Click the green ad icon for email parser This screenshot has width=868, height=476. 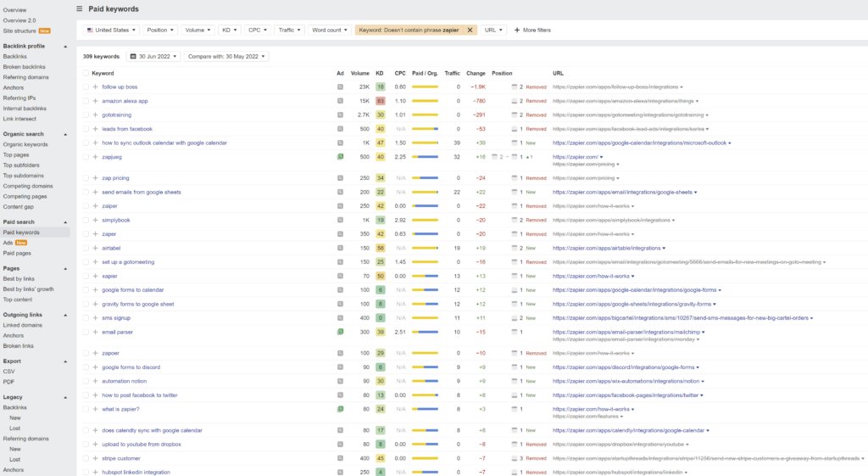(x=340, y=332)
